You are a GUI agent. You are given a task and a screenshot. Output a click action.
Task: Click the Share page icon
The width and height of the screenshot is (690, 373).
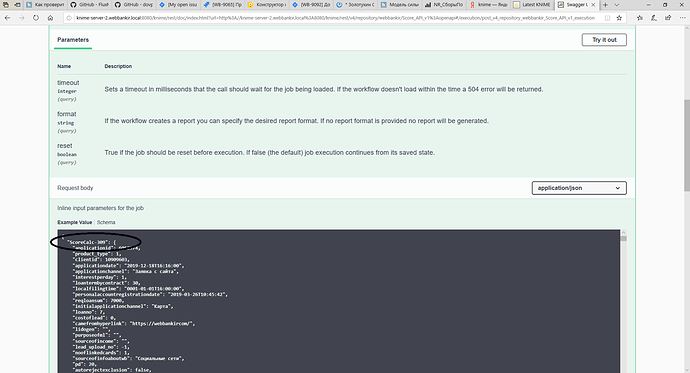[x=668, y=18]
